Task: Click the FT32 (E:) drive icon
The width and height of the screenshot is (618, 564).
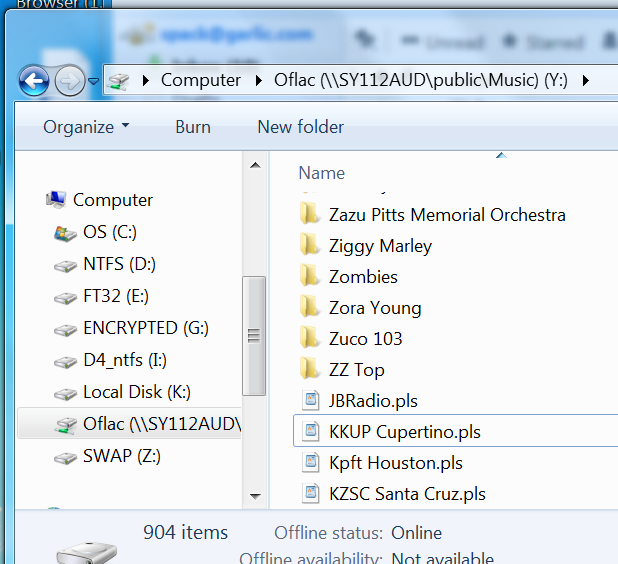Action: click(x=65, y=298)
